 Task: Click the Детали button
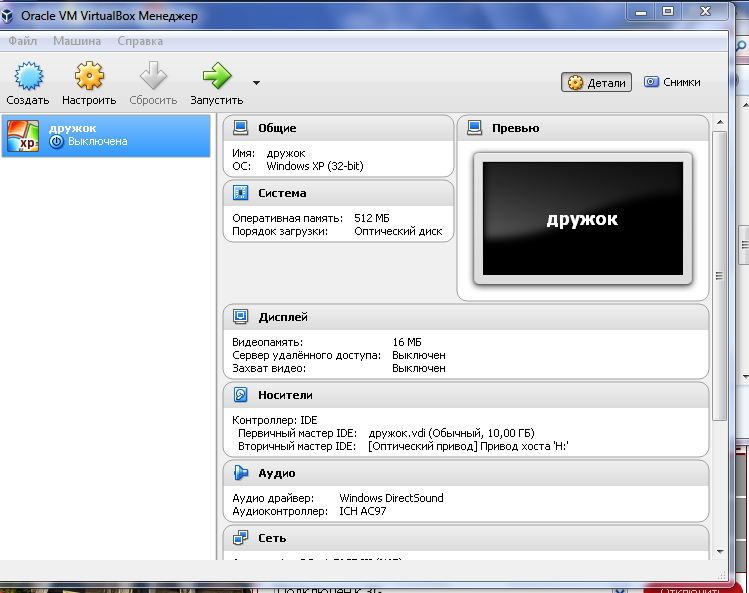click(x=596, y=83)
